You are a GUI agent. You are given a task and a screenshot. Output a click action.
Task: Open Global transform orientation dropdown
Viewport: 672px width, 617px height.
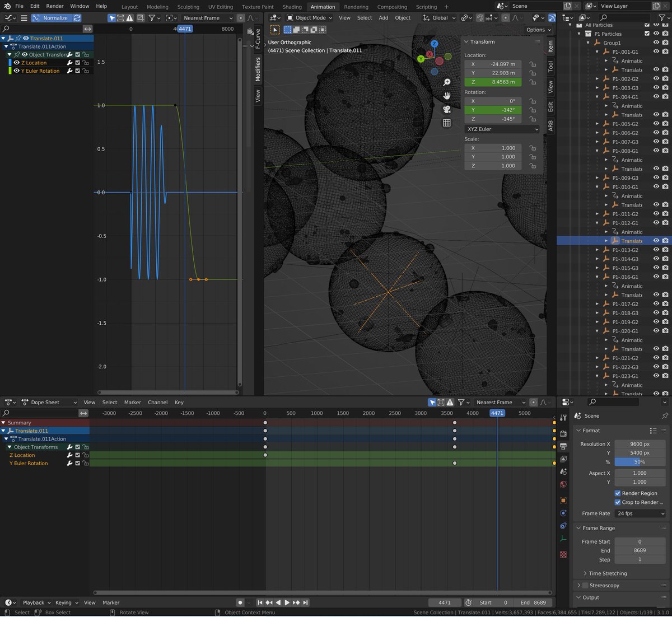pyautogui.click(x=440, y=18)
